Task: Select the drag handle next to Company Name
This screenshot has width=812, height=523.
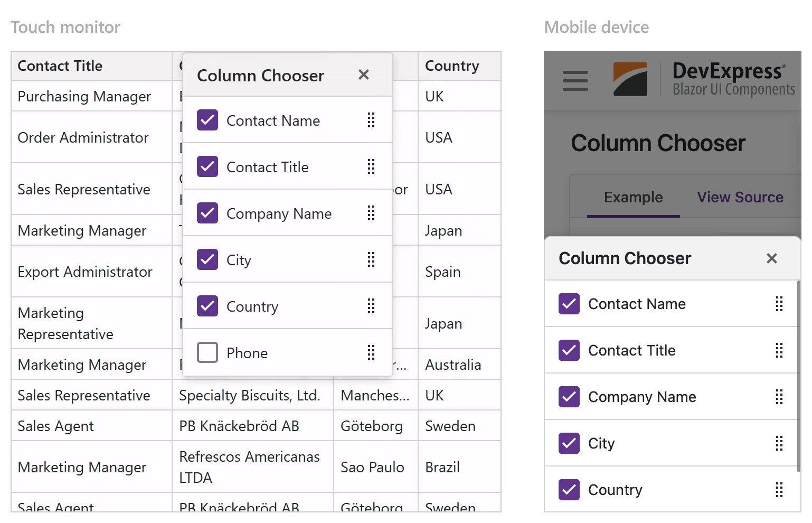Action: point(371,213)
